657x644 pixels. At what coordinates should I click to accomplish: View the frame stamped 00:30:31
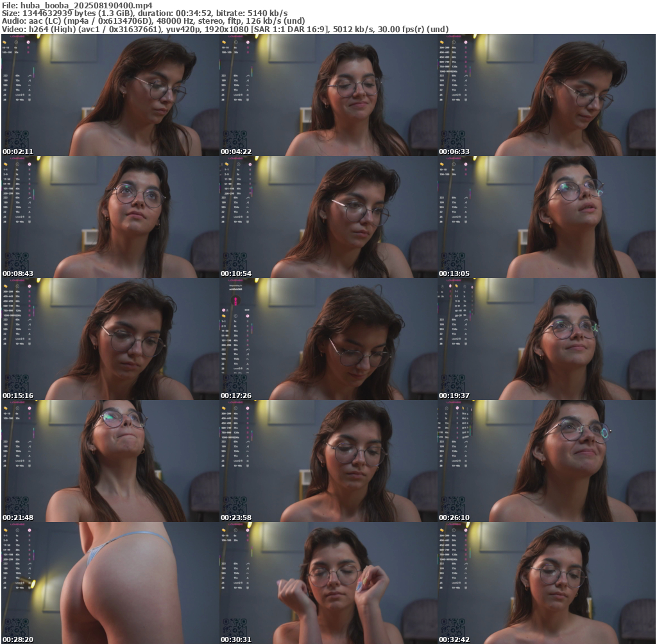point(328,583)
